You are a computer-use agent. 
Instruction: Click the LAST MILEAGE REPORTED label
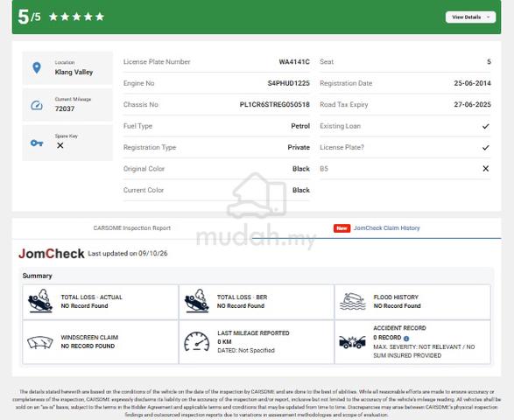(253, 333)
